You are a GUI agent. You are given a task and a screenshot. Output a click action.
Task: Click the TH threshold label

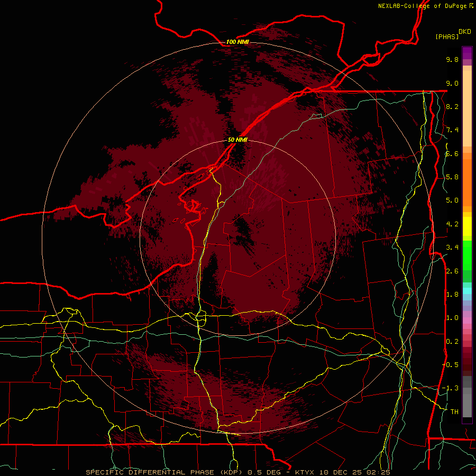click(454, 412)
